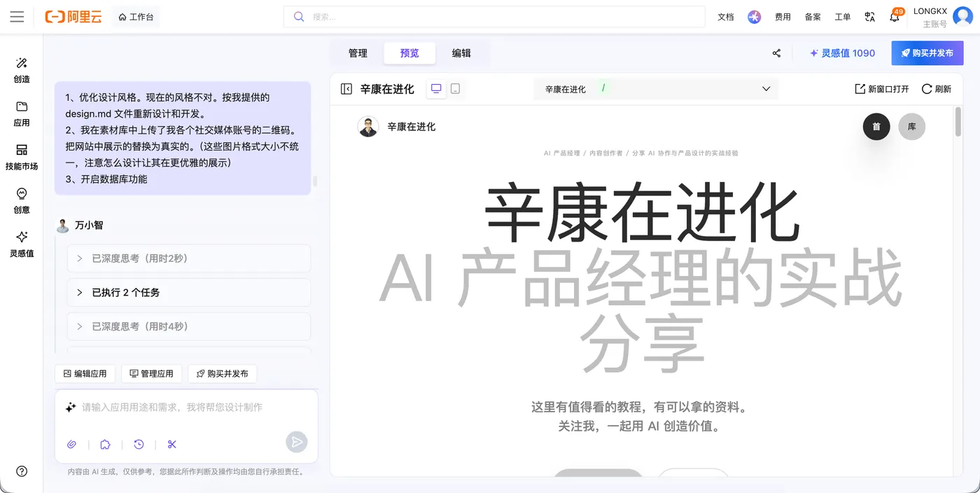Expand 已深度思考（用时2秒） item
Screen dimensions: 980x493
[189, 258]
